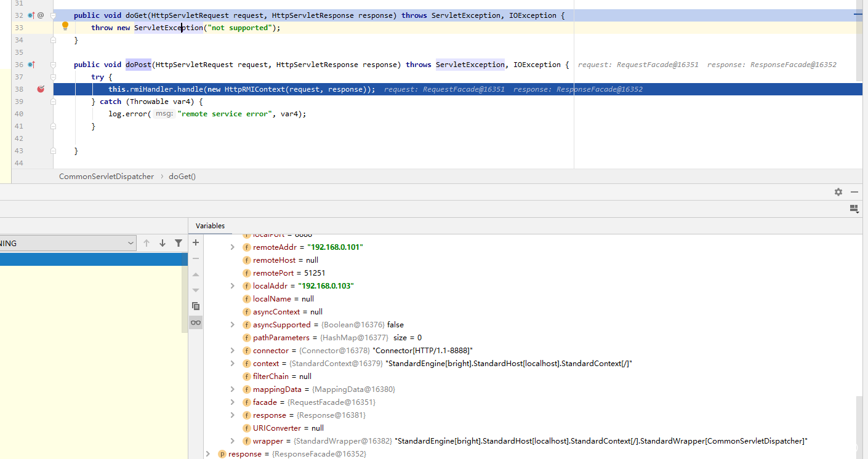The height and width of the screenshot is (459, 868).
Task: Toggle the breakpoint on line 38
Action: tap(41, 89)
